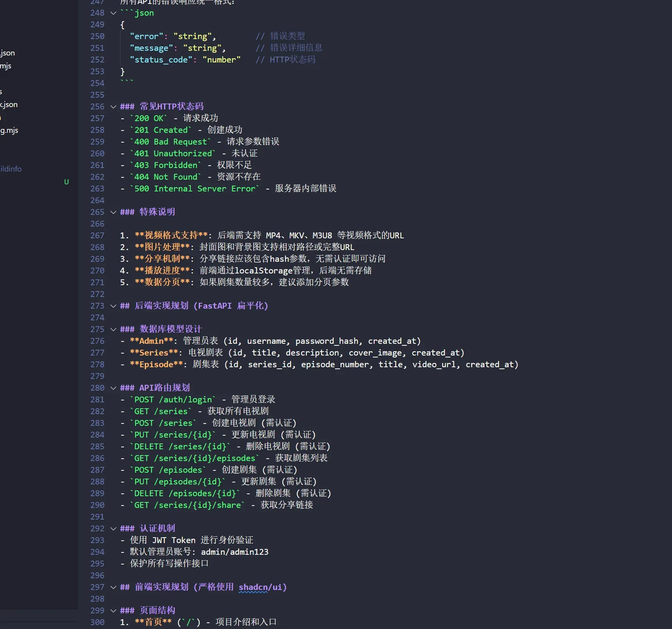
Task: Click the `GET /series/{id}/share` route
Action: click(x=187, y=505)
